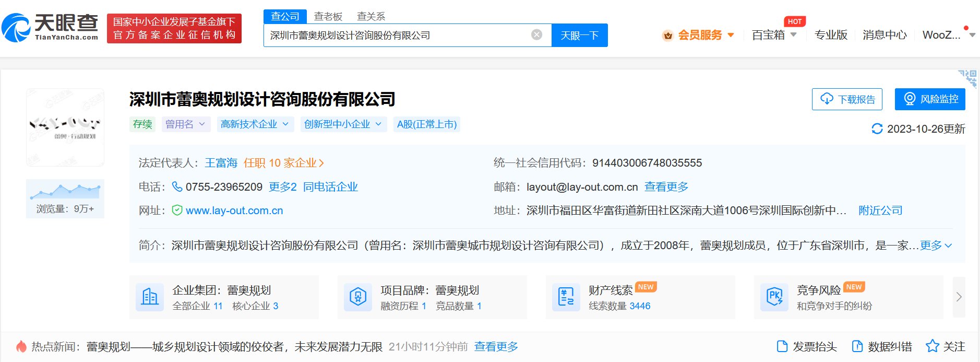980x362 pixels.
Task: Click the company title 深圳市蕾奥规划设计咨询股份有限公司
Action: 262,99
